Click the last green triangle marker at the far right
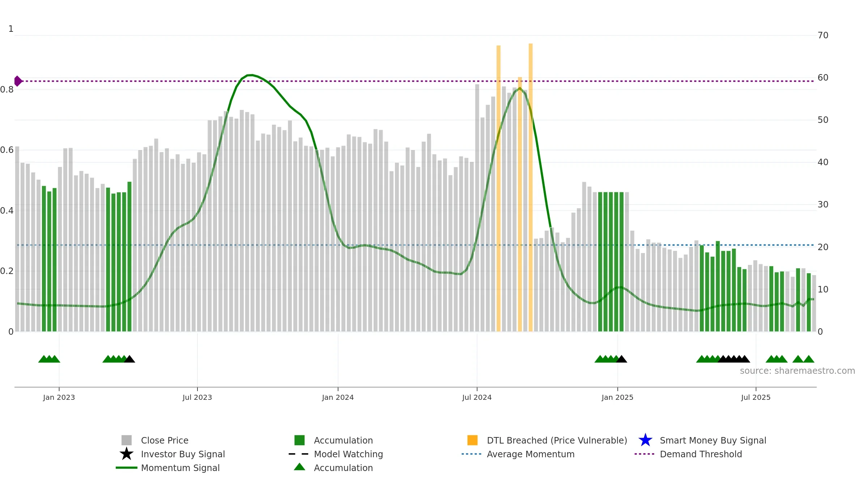 [809, 359]
